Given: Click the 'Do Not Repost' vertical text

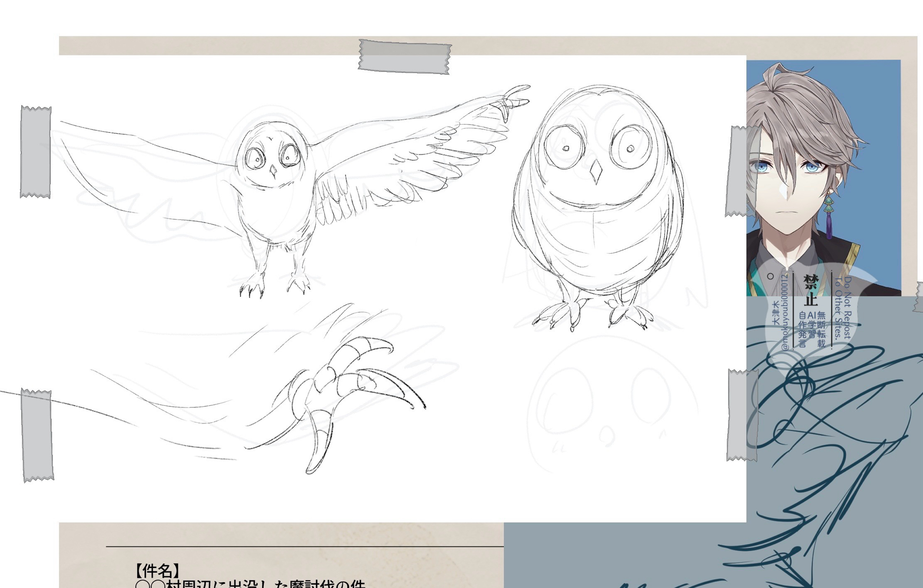Looking at the screenshot, I should point(847,308).
